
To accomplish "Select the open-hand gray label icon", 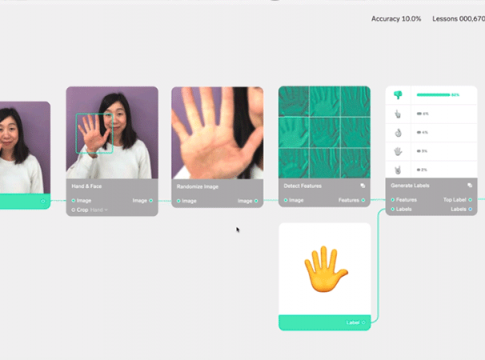I will point(398,151).
